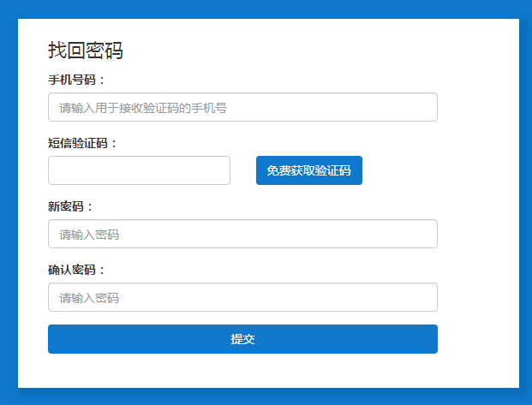Click the 找回密码 page heading
This screenshot has width=532, height=405.
click(x=86, y=51)
